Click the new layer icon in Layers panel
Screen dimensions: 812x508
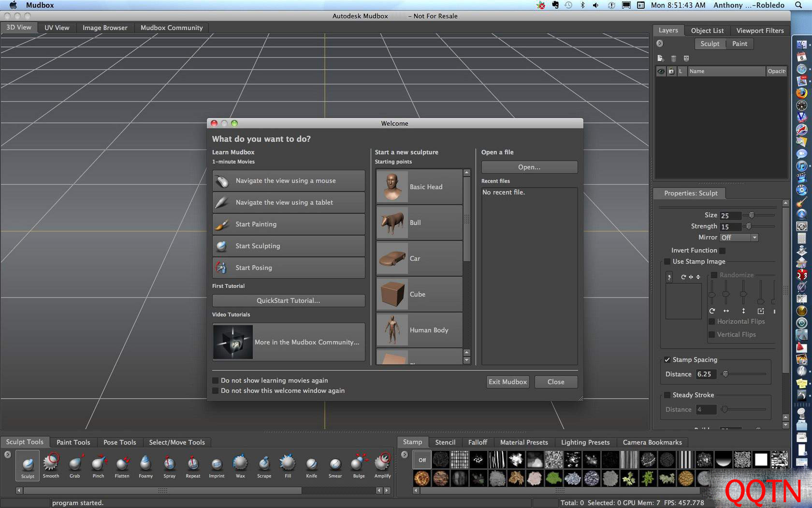[x=660, y=58]
